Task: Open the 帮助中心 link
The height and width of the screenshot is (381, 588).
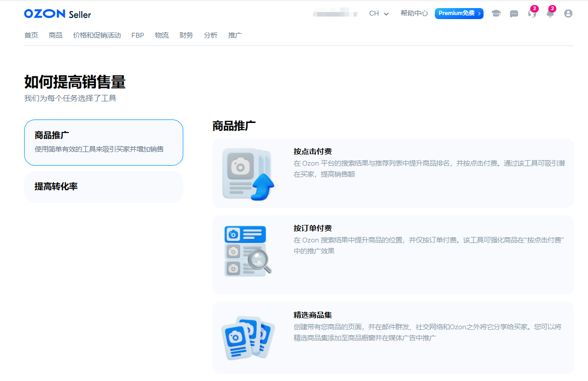Action: click(x=414, y=14)
